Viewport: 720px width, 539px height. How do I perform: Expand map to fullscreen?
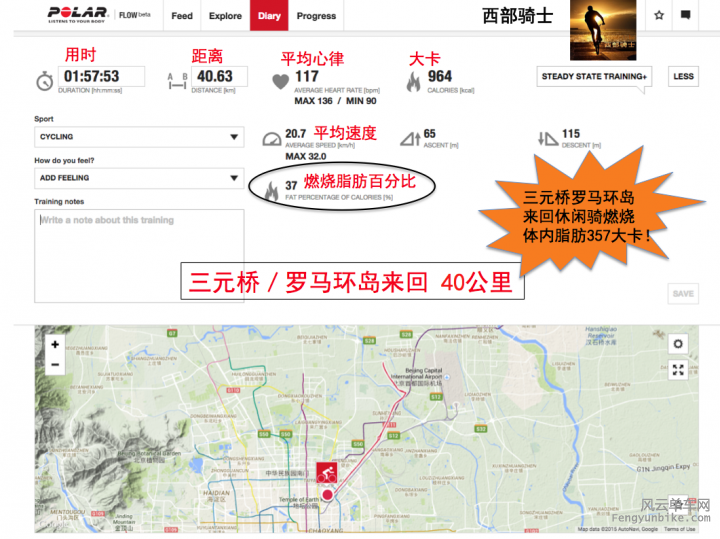(678, 370)
